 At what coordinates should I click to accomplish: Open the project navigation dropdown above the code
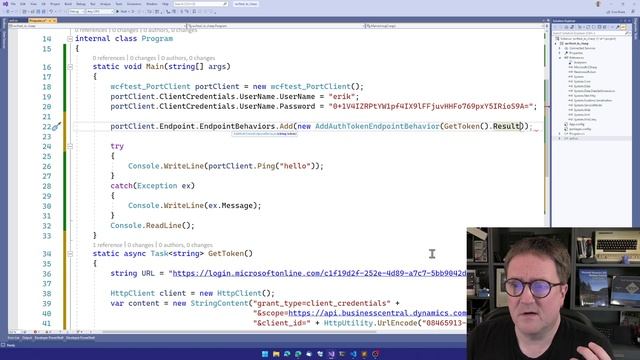98,26
